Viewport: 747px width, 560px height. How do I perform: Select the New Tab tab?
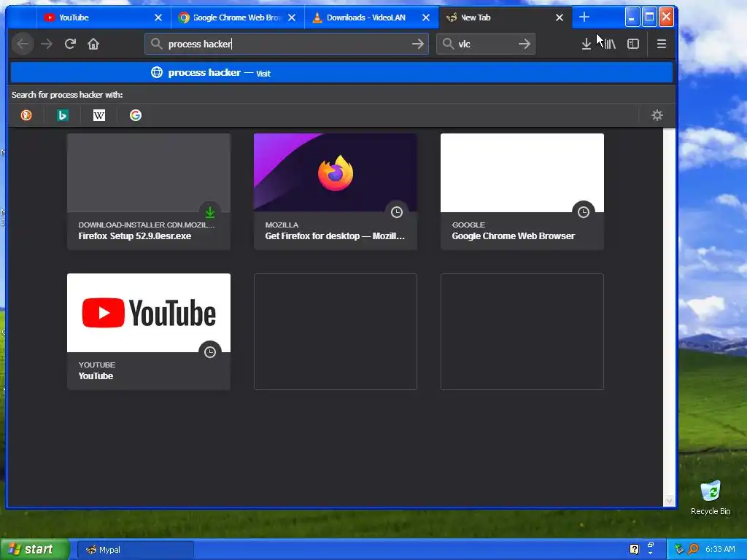click(505, 17)
